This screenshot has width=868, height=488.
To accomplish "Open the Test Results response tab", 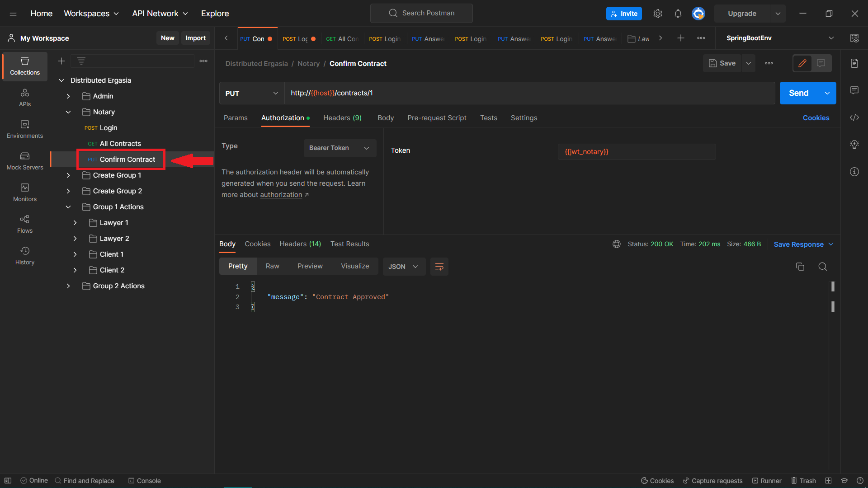I will pyautogui.click(x=349, y=244).
